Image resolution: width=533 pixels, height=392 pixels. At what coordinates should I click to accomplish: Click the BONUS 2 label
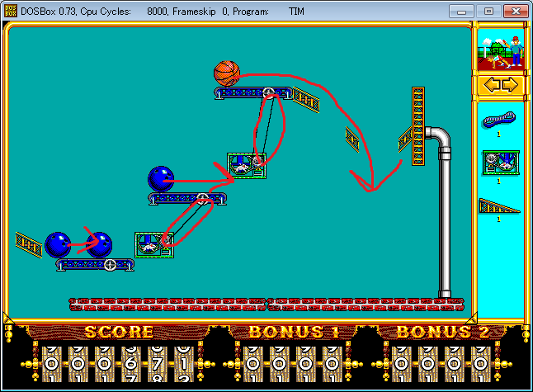(442, 332)
